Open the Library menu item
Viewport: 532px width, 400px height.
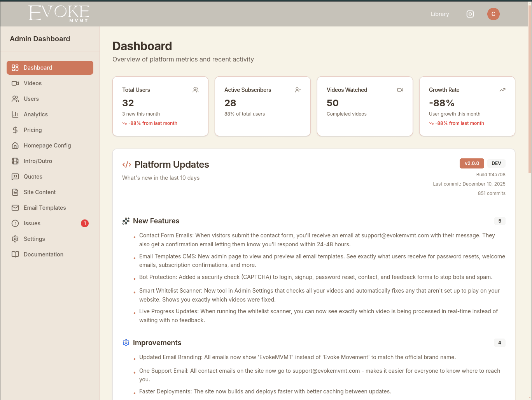[440, 14]
